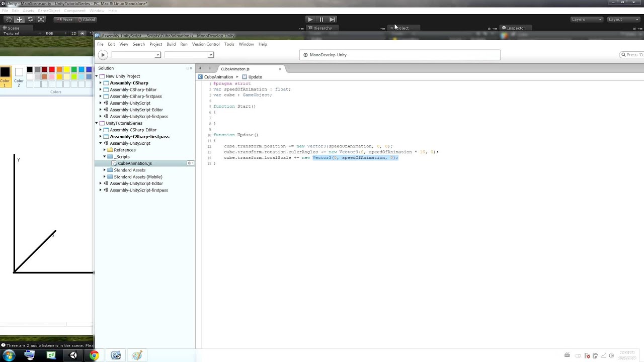Select Color 2 in Paint

click(x=19, y=76)
